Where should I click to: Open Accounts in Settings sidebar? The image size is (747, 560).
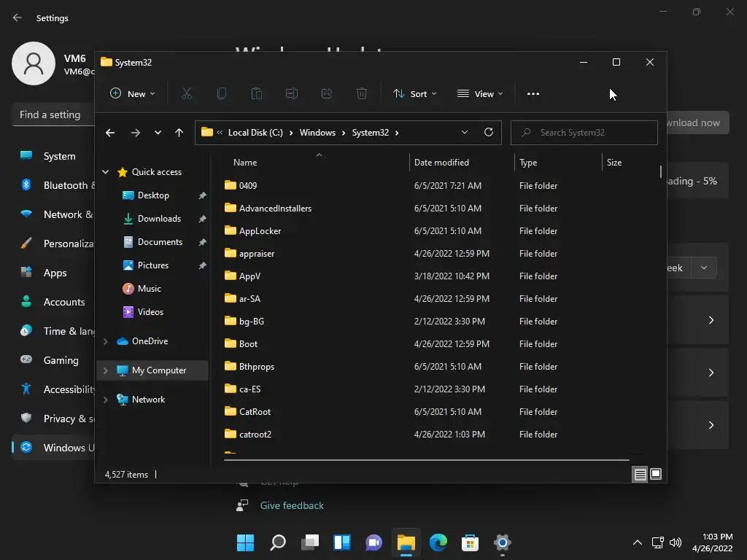tap(53, 302)
